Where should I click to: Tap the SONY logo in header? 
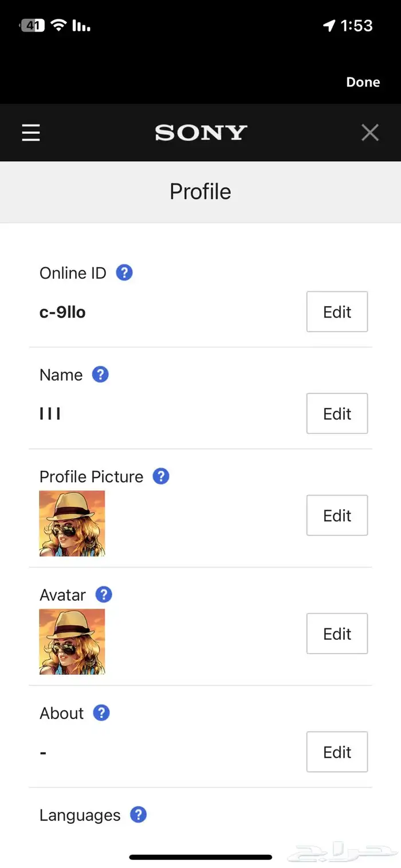tap(200, 132)
